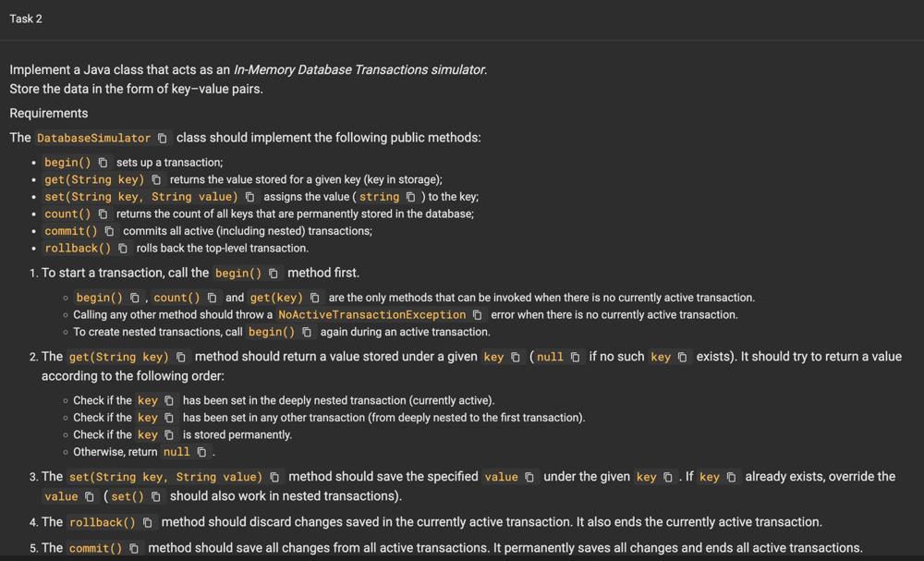The height and width of the screenshot is (561, 924).
Task: Copy commit() from the public methods list
Action: [109, 231]
